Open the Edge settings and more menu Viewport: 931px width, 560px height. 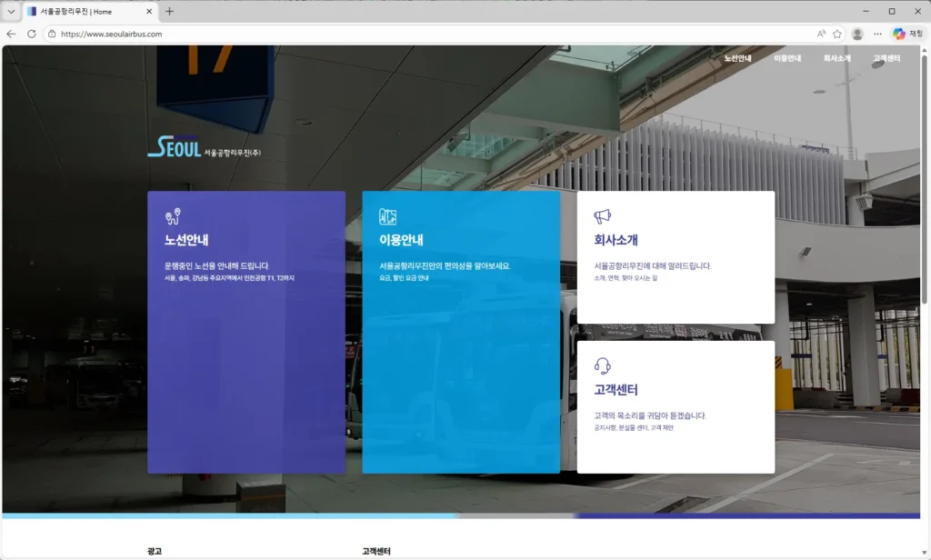[x=877, y=34]
